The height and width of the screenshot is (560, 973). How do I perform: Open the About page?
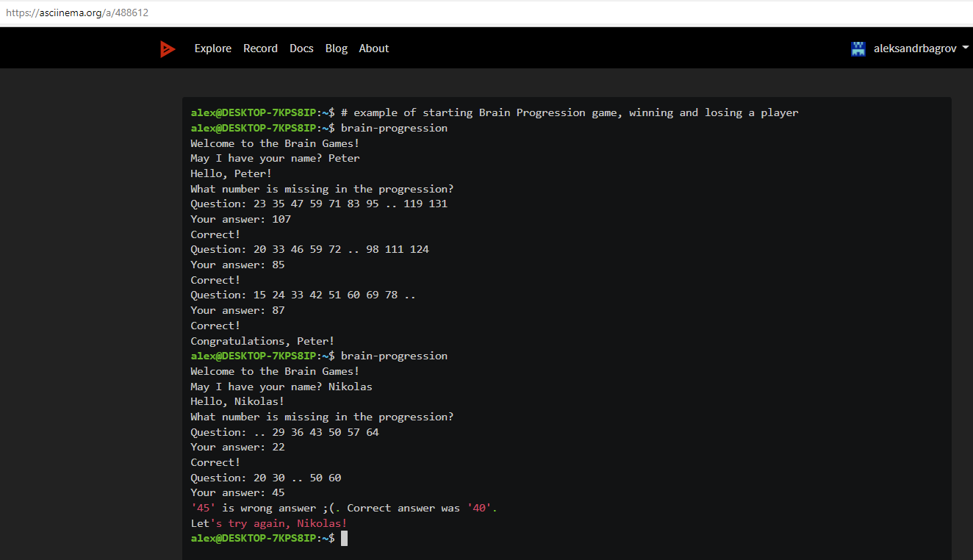click(373, 48)
